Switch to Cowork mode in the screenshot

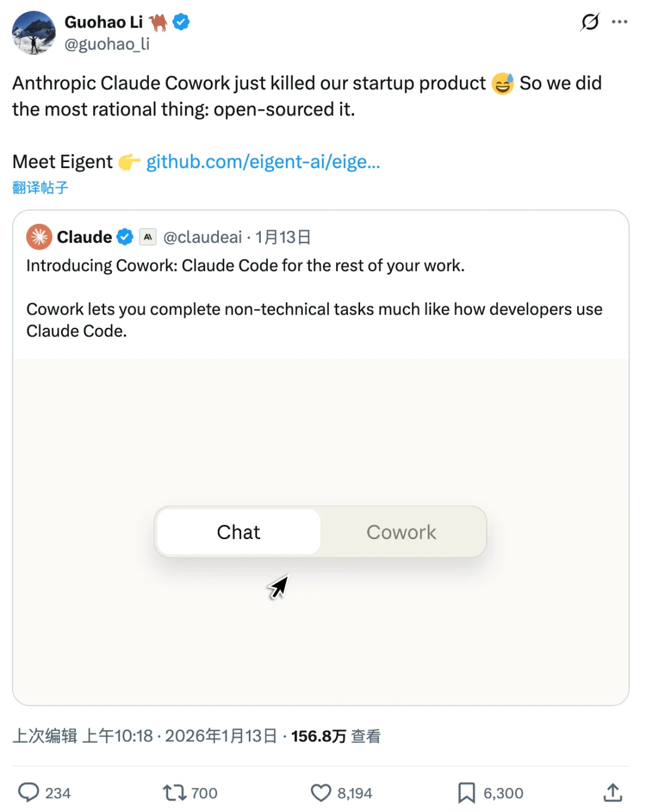tap(401, 532)
